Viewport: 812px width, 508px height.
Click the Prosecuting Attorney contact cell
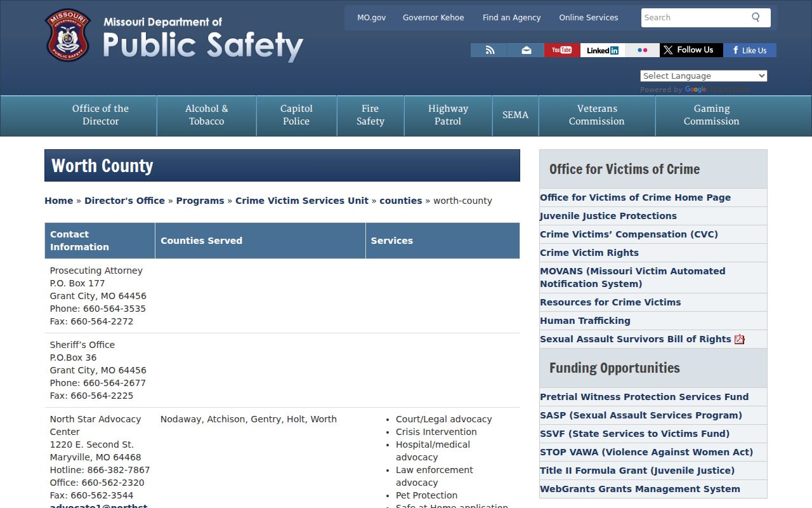click(100, 296)
